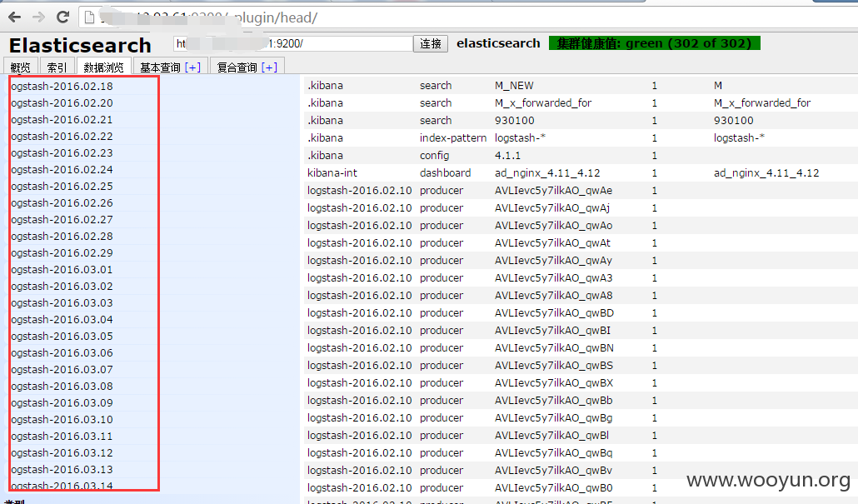Open document AVLIevc5y7ilkAO_qwBI
Image resolution: width=858 pixels, height=504 pixels.
[581, 331]
